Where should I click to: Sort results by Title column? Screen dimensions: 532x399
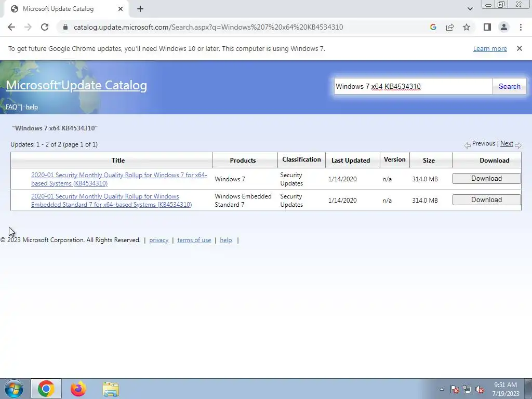[118, 160]
